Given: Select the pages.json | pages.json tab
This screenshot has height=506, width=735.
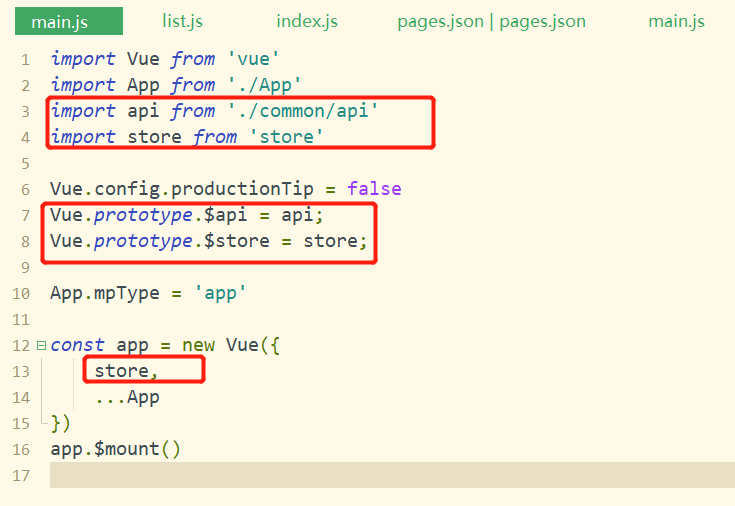Looking at the screenshot, I should tap(491, 21).
